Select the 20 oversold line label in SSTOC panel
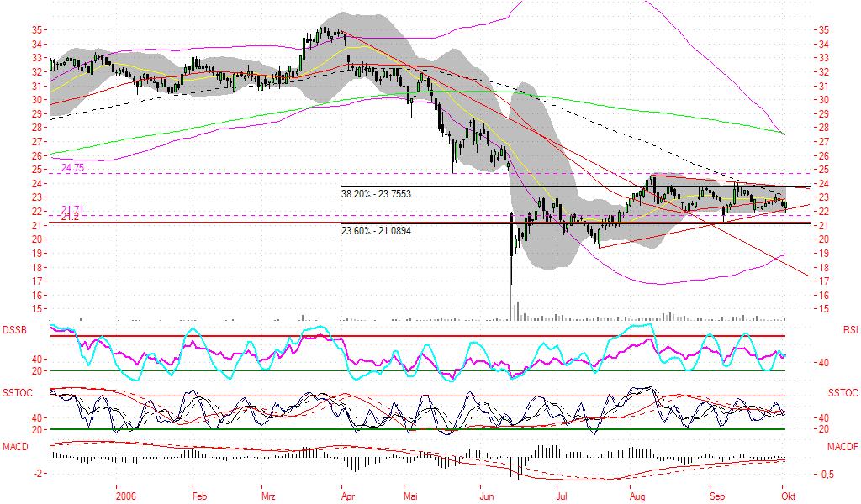 coord(35,428)
